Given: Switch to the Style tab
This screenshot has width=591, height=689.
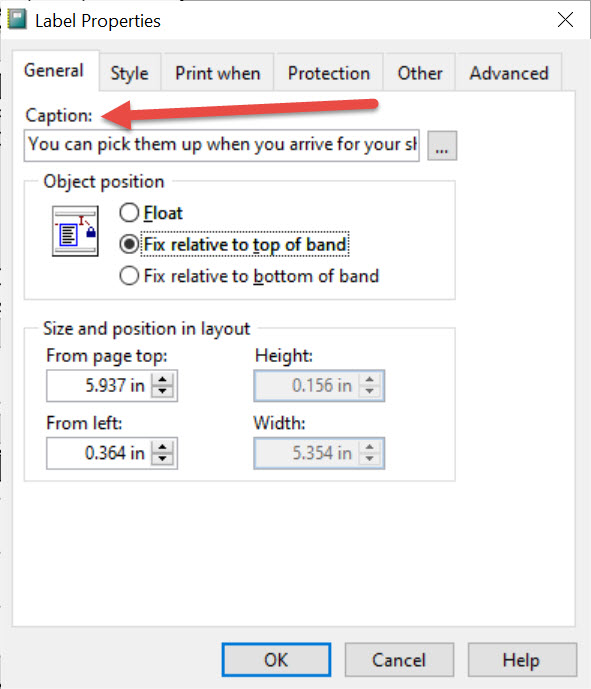Looking at the screenshot, I should tap(130, 73).
